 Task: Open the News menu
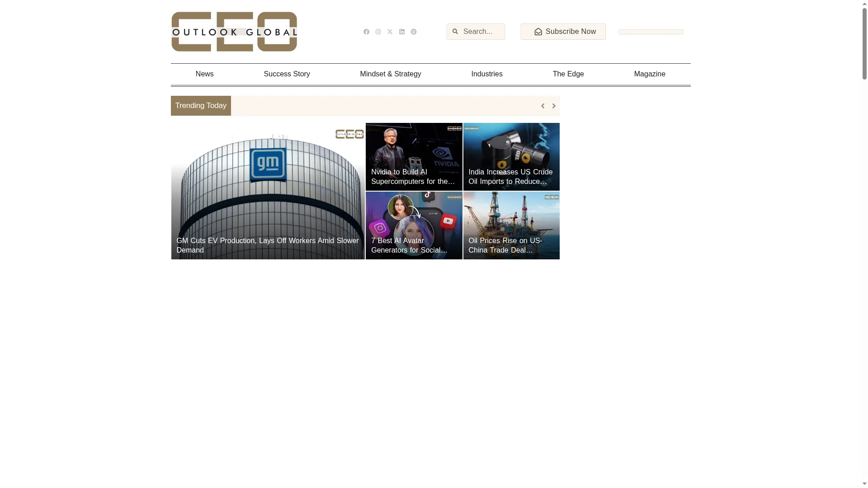204,74
